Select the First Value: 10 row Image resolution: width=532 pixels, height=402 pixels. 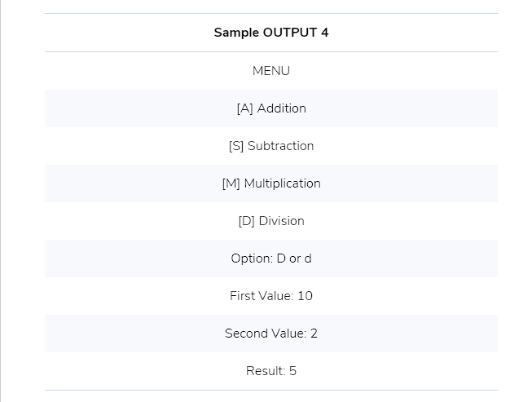pos(271,296)
